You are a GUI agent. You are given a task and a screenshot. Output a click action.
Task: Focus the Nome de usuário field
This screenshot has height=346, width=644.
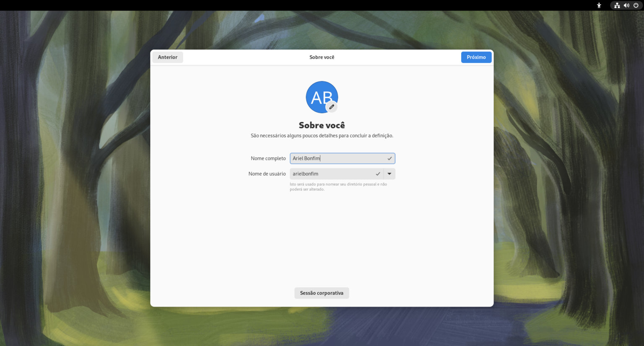[x=337, y=174]
